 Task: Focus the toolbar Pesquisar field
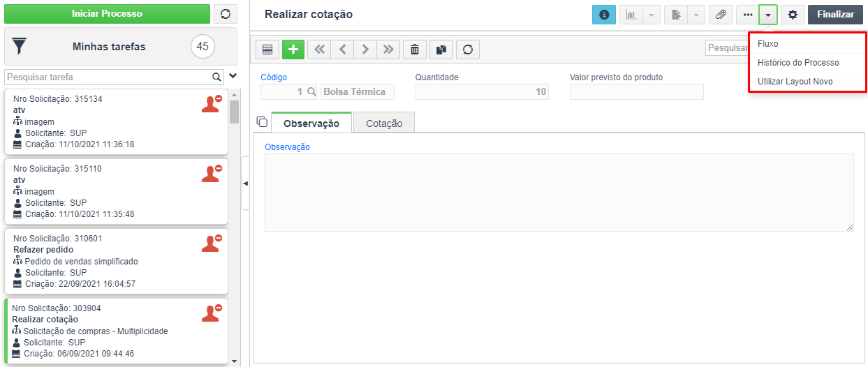click(726, 47)
